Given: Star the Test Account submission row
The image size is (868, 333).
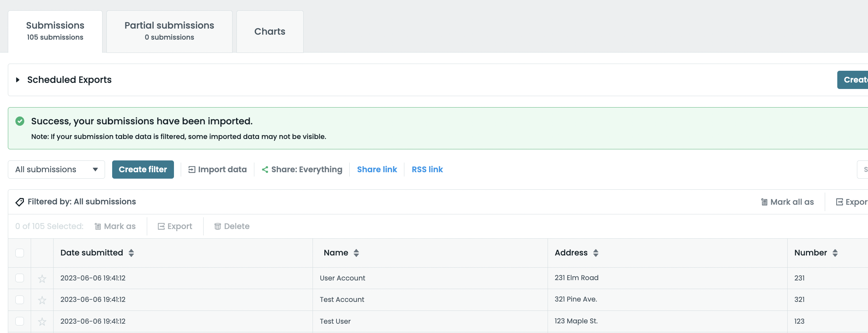Looking at the screenshot, I should click(x=42, y=300).
